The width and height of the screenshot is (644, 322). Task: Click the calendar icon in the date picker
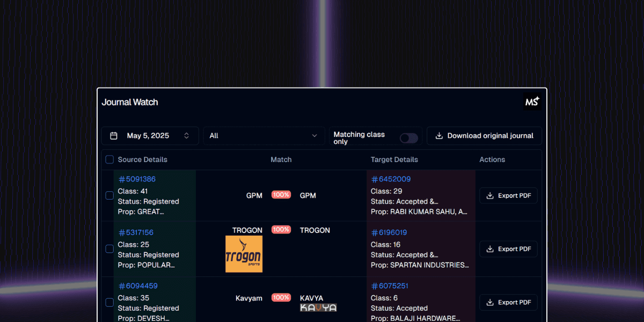113,136
